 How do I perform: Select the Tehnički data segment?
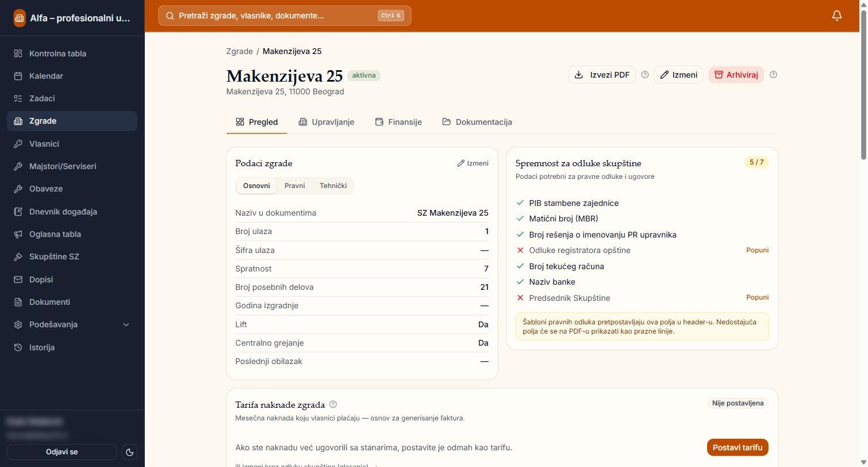point(333,186)
